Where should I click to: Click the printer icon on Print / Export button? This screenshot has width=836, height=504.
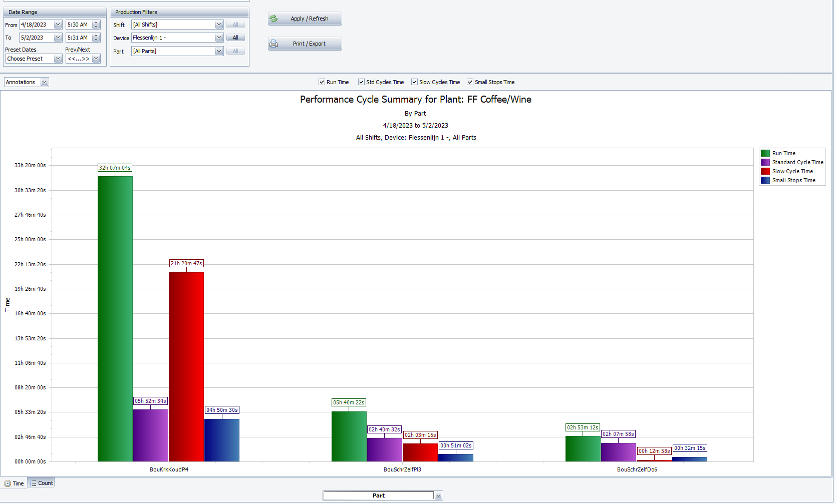[x=274, y=44]
